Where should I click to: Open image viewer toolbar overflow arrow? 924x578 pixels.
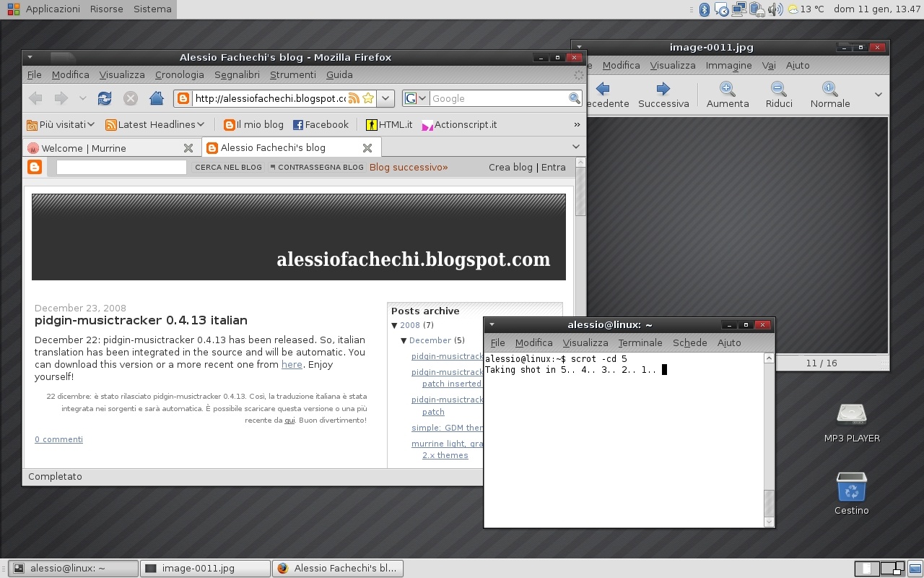coord(878,95)
